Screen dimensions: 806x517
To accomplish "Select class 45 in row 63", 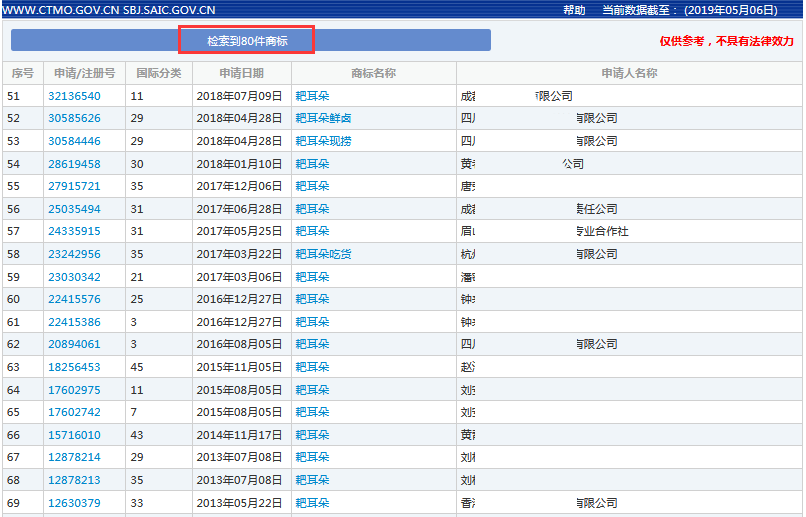I will pyautogui.click(x=137, y=367).
